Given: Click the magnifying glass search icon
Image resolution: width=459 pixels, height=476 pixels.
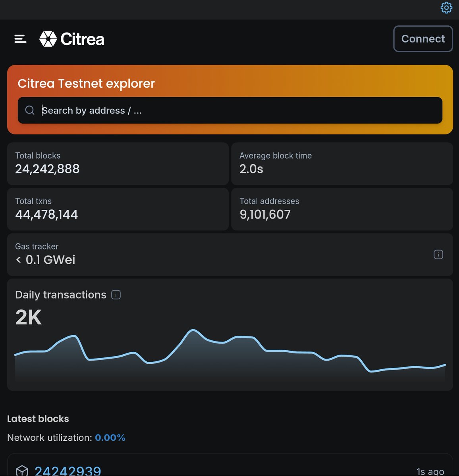Looking at the screenshot, I should coord(30,110).
